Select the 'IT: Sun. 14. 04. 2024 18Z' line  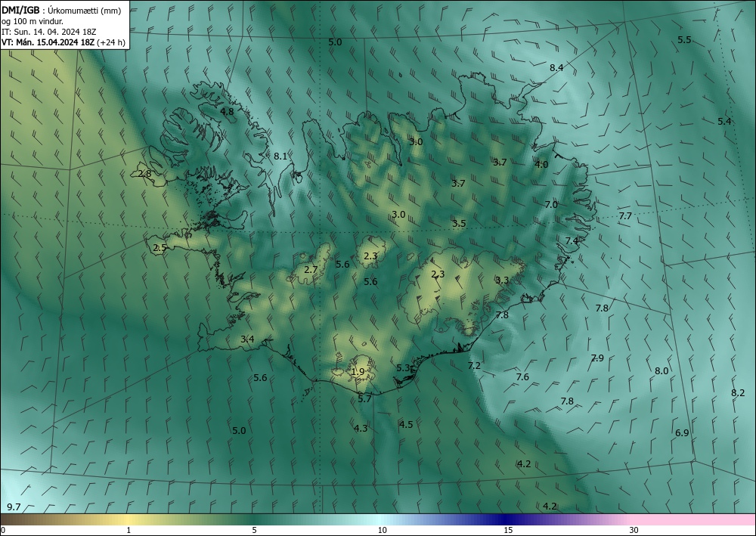pyautogui.click(x=48, y=31)
